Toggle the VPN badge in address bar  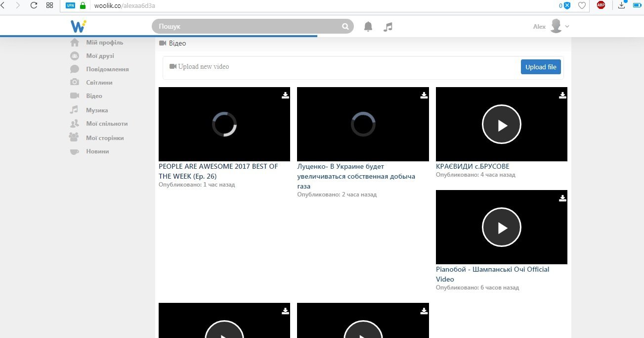pyautogui.click(x=70, y=5)
